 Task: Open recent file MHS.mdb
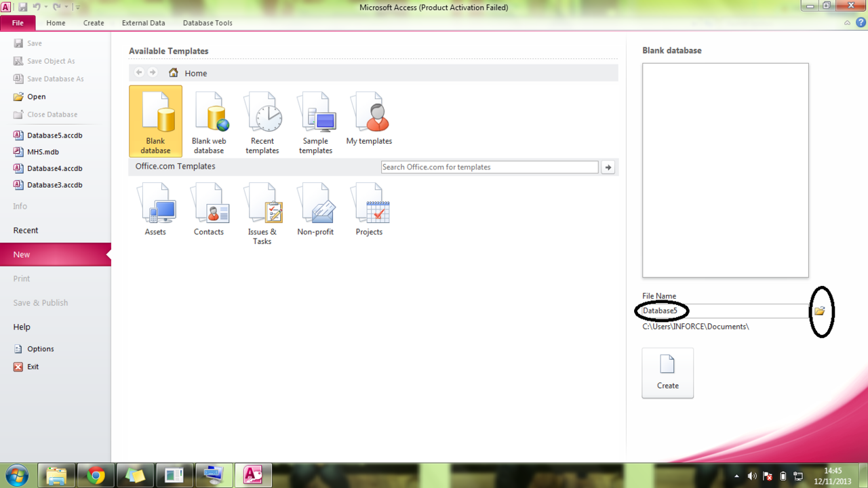click(x=37, y=152)
